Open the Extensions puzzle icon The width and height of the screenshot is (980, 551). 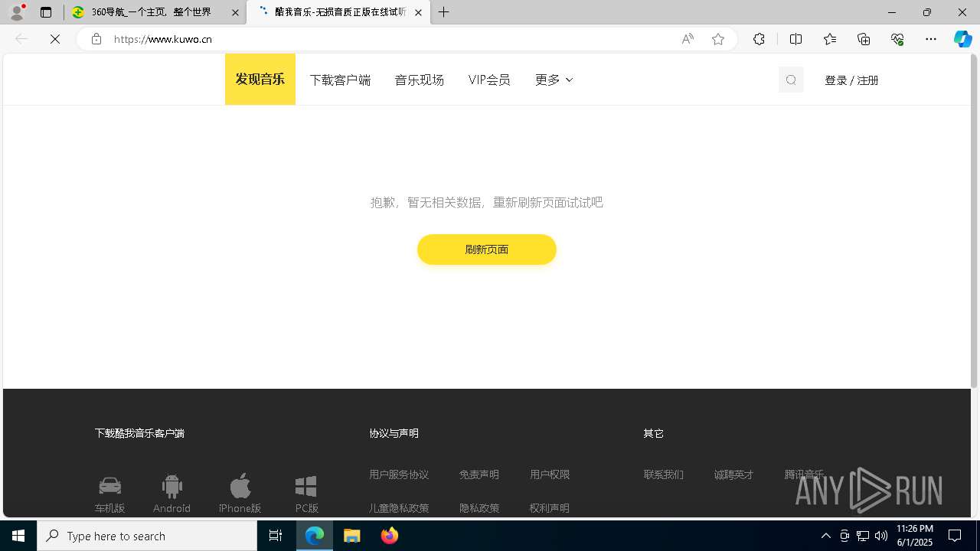(759, 39)
